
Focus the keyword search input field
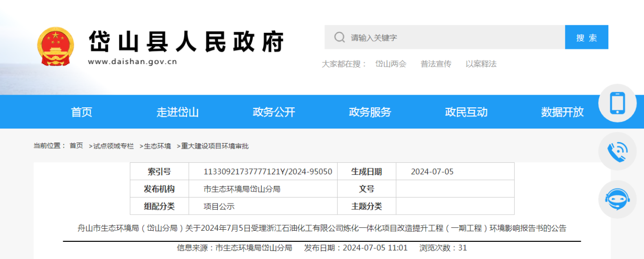coord(453,37)
